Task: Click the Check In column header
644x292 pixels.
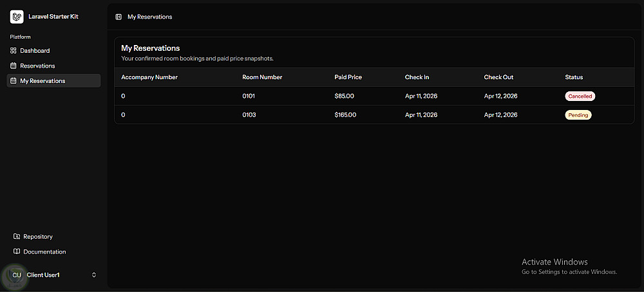Action: (x=417, y=77)
